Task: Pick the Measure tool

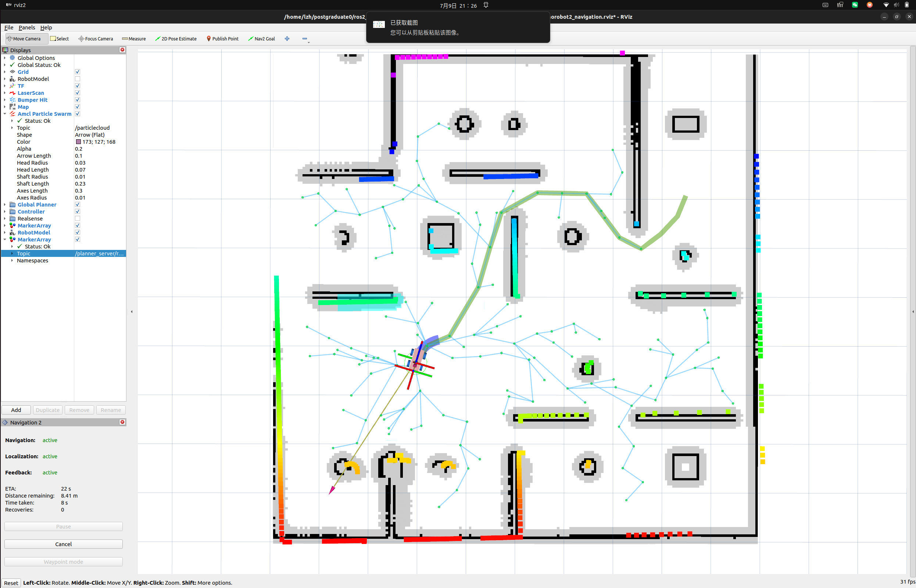Action: click(x=134, y=39)
